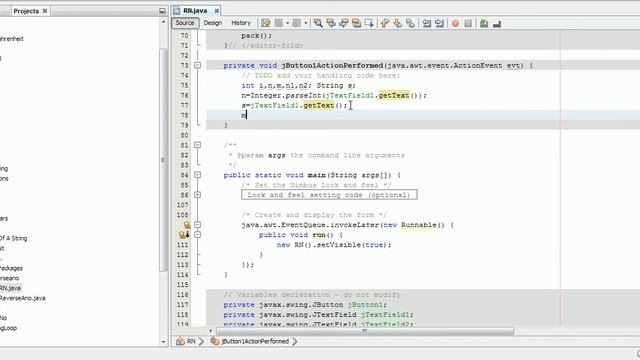Viewport: 640px width, 360px height.
Task: Collapse main method fold at line 84
Action: 198,175
